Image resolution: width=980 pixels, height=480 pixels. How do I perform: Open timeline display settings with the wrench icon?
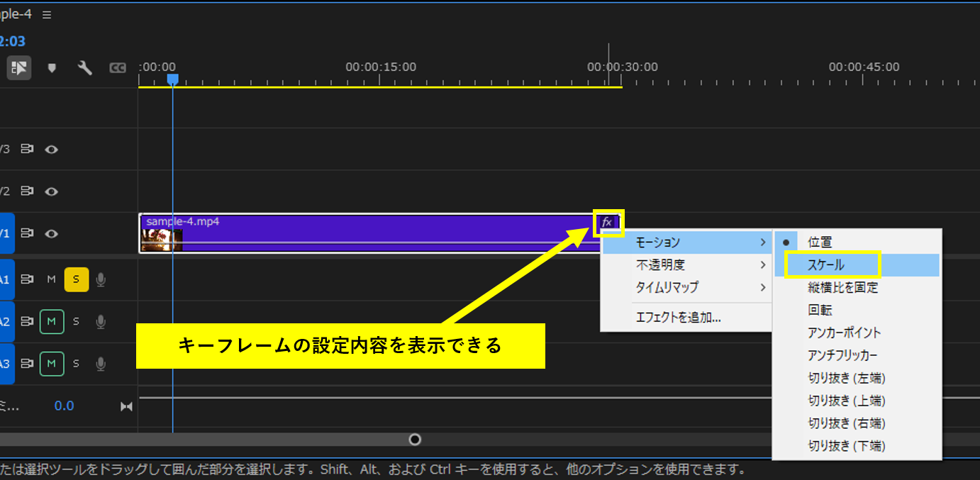point(85,67)
